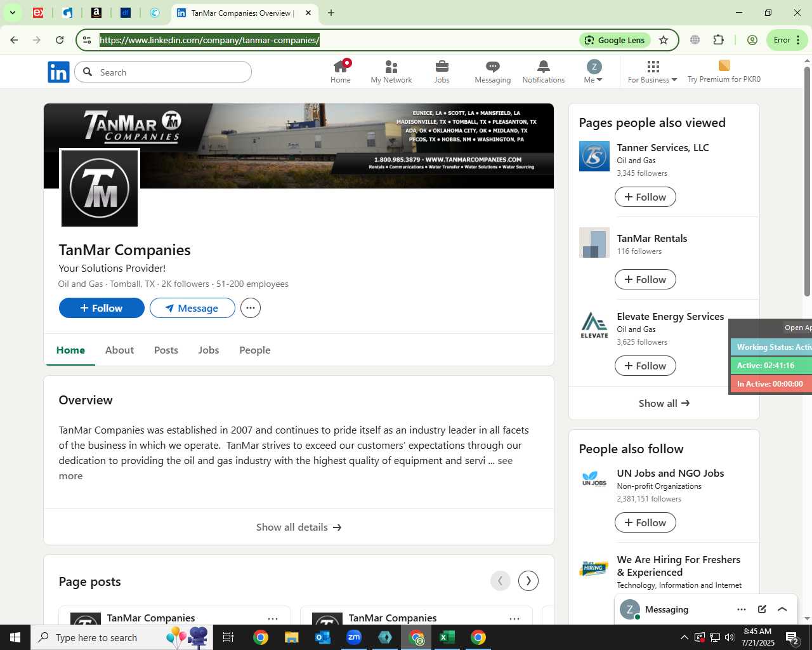Open TanMar Rentals page

pyautogui.click(x=652, y=238)
